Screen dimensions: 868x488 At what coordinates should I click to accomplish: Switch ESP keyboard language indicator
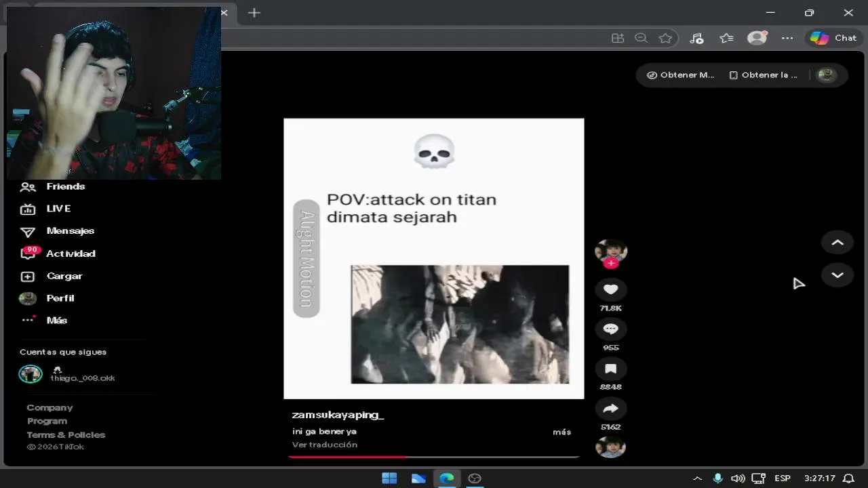coord(783,479)
